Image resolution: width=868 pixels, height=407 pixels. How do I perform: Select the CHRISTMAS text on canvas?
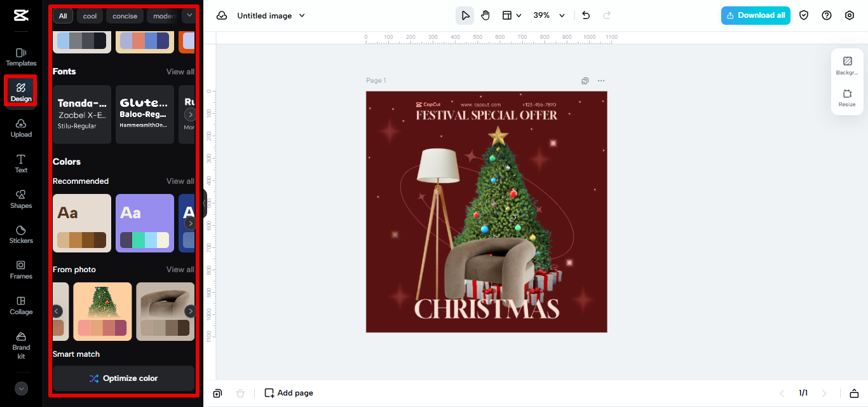[x=487, y=308]
